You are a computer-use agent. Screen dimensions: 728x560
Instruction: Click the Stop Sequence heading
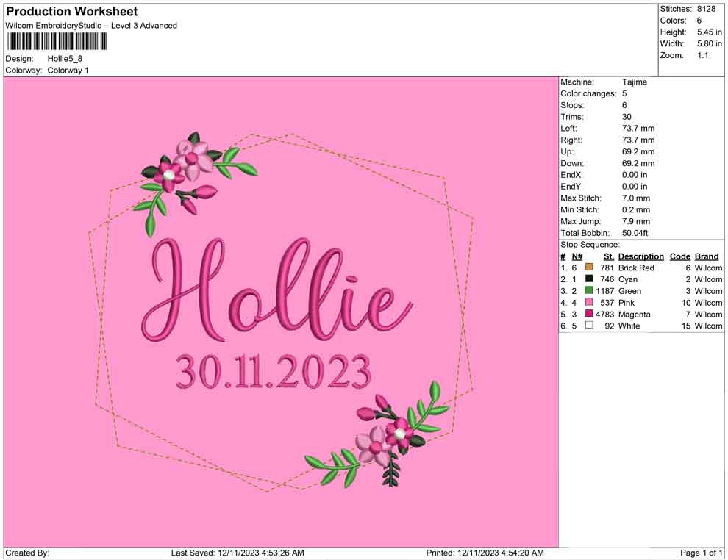pos(590,245)
